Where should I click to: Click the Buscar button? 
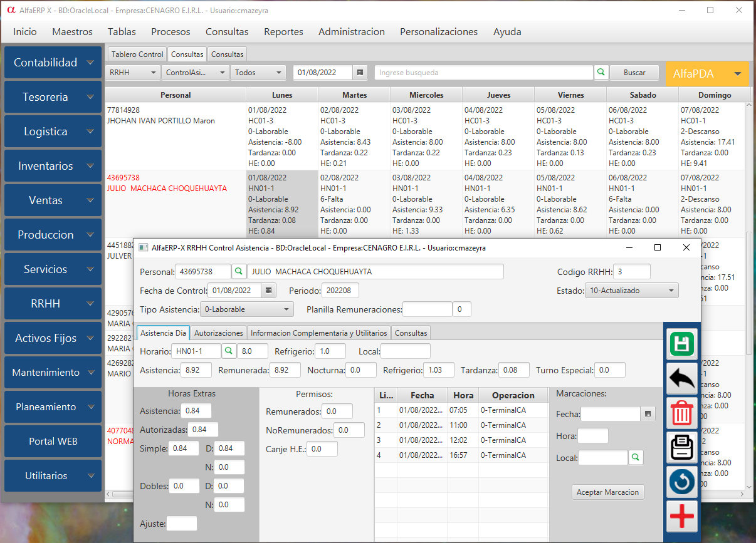[x=634, y=73]
